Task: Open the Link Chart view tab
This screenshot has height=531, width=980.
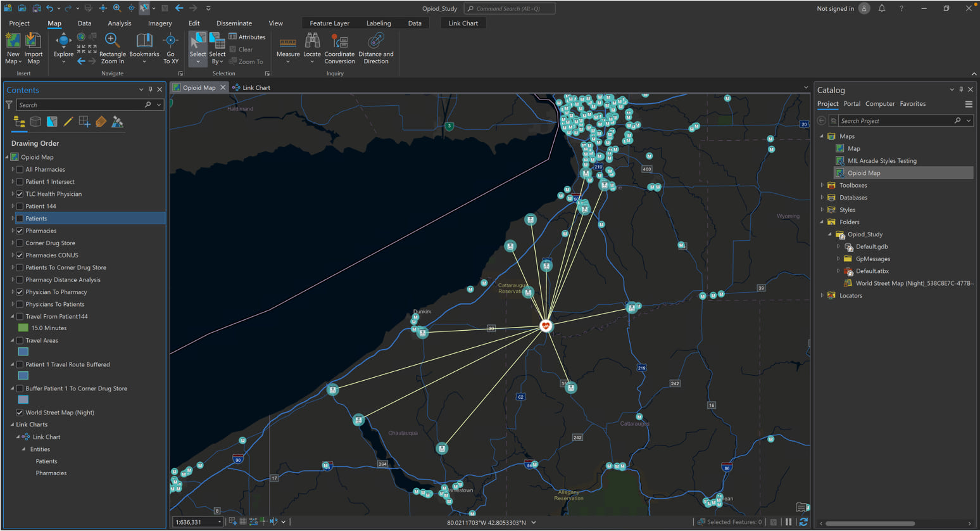Action: point(256,87)
